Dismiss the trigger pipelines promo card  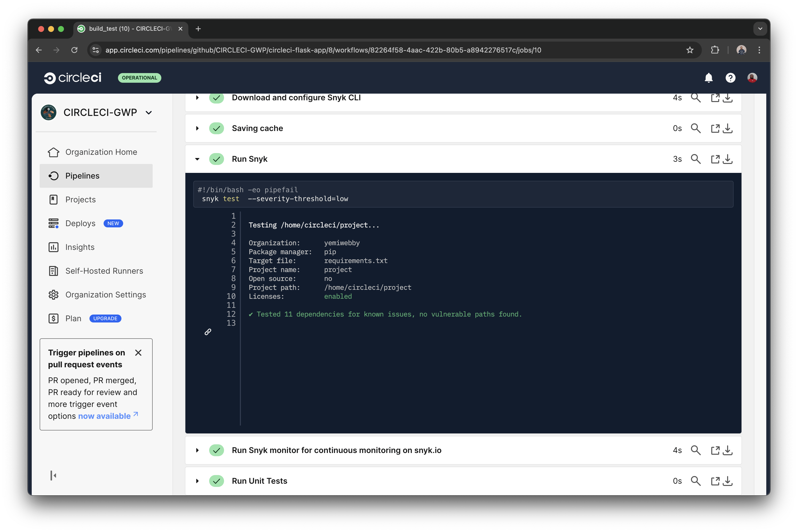[138, 352]
